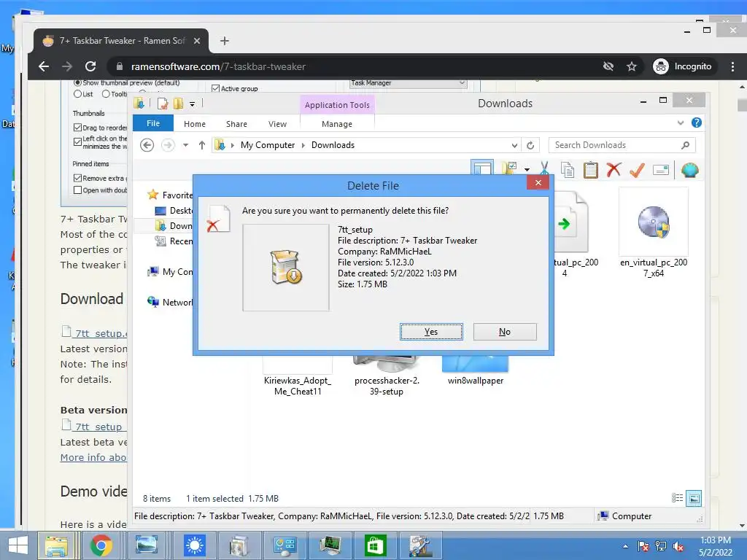Click the More info about link on webpage
The image size is (747, 560).
point(93,457)
